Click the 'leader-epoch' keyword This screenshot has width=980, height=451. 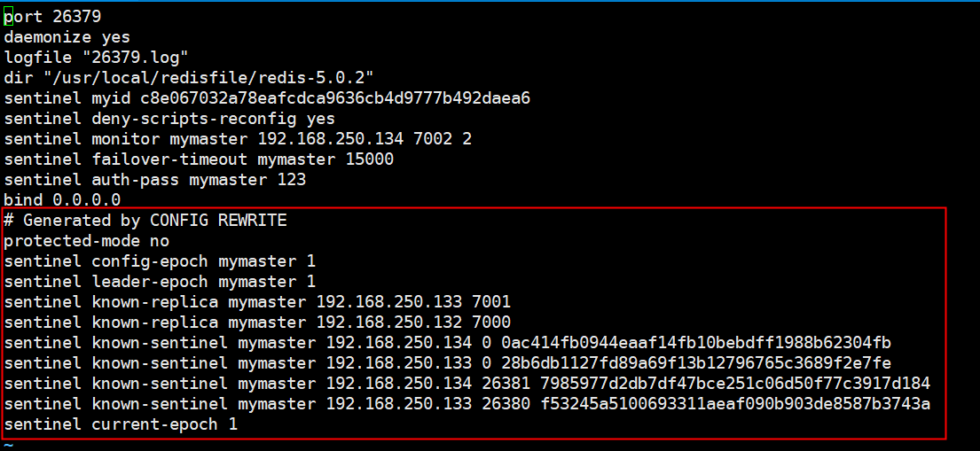150,282
